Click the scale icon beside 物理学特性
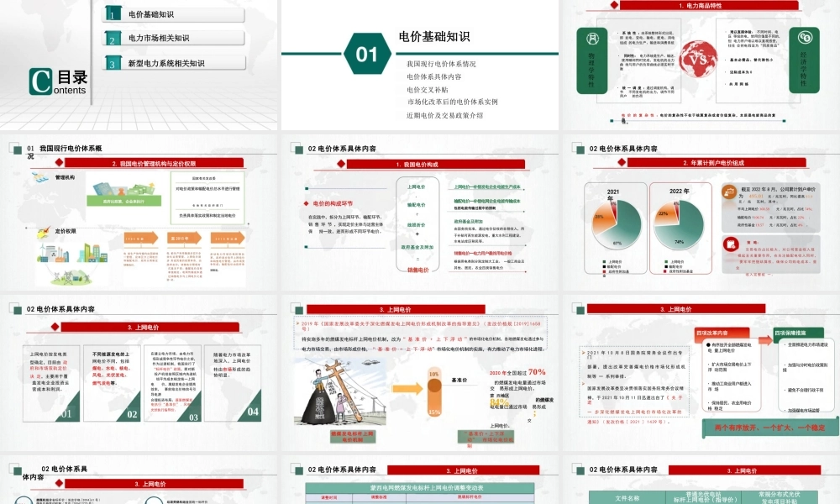 click(x=592, y=39)
